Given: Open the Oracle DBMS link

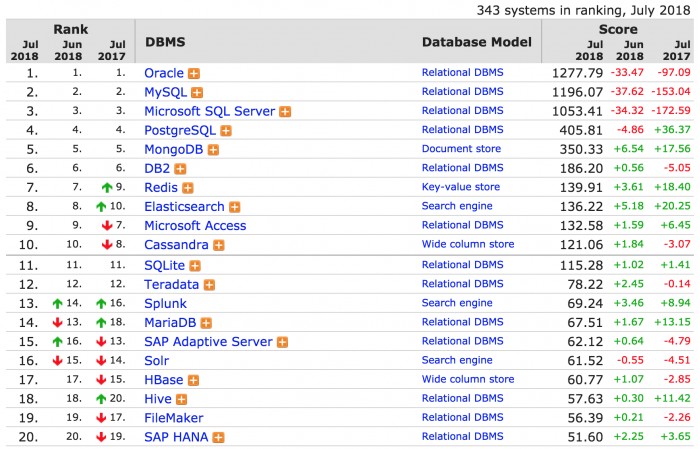Looking at the screenshot, I should click(164, 73).
